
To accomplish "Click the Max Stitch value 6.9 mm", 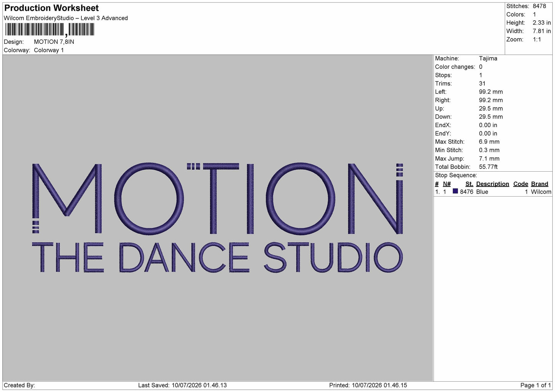I will click(x=489, y=142).
